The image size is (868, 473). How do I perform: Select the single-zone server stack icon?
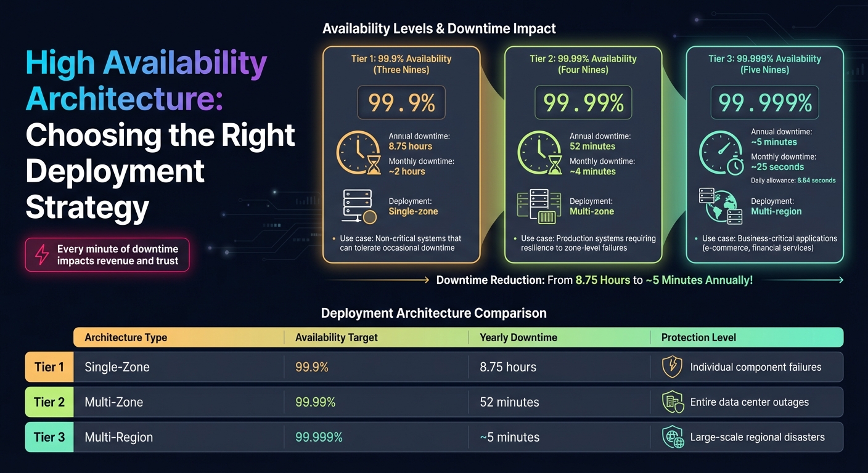point(358,206)
